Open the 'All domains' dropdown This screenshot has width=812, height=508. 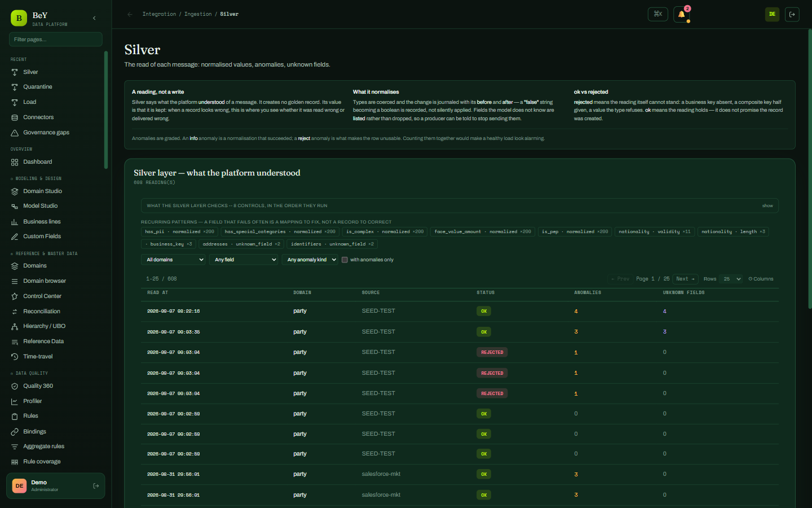(173, 260)
